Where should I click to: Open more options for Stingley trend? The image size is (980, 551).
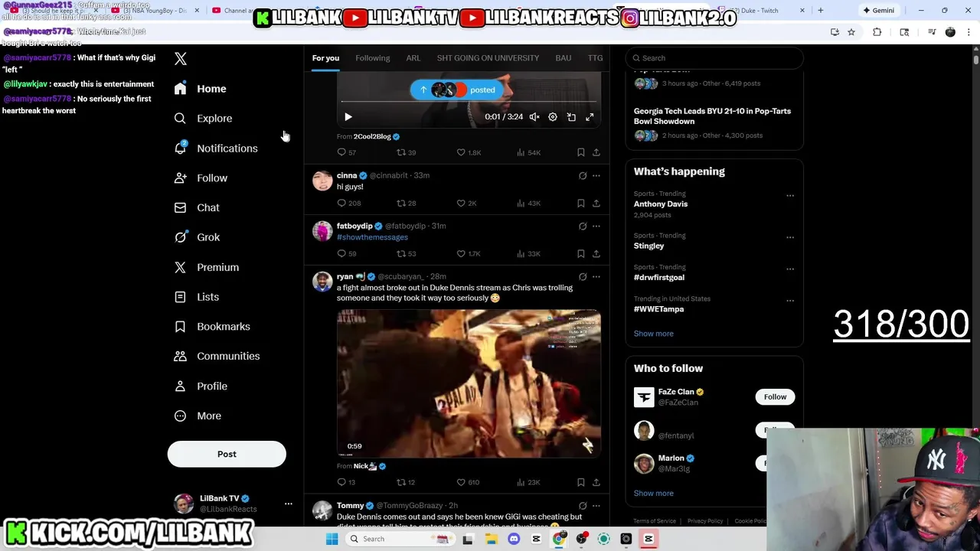790,237
